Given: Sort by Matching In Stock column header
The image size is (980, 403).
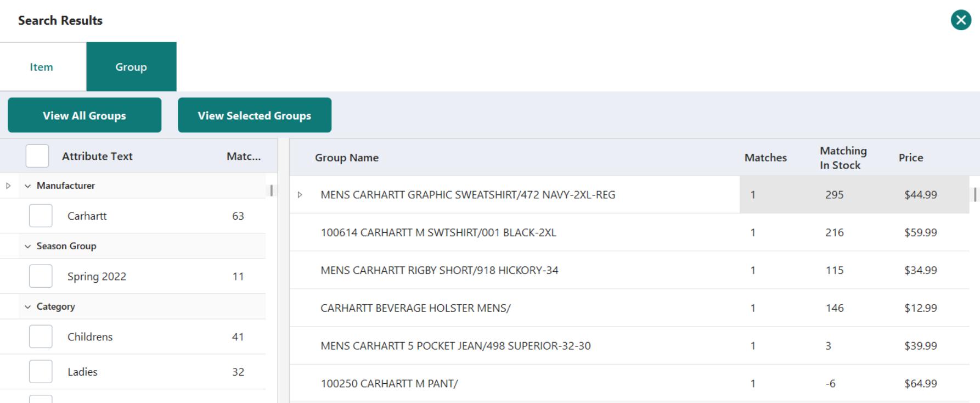Looking at the screenshot, I should pyautogui.click(x=843, y=158).
